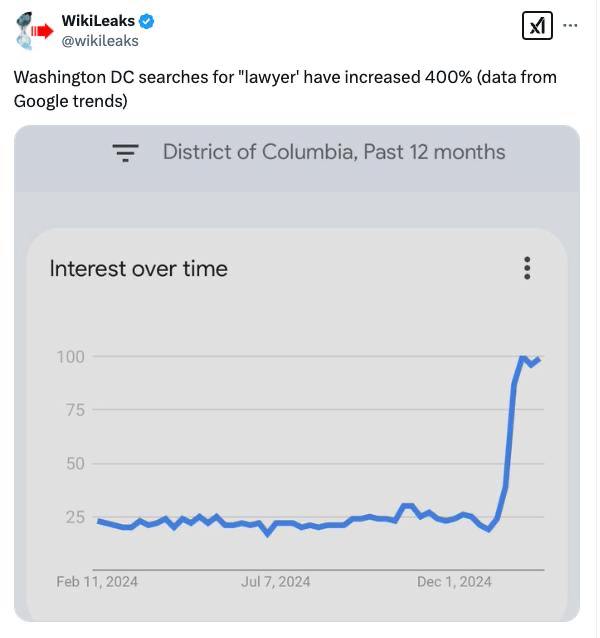
Task: Click the "District of Columbia, Past 12 months" filter text
Action: coord(334,152)
